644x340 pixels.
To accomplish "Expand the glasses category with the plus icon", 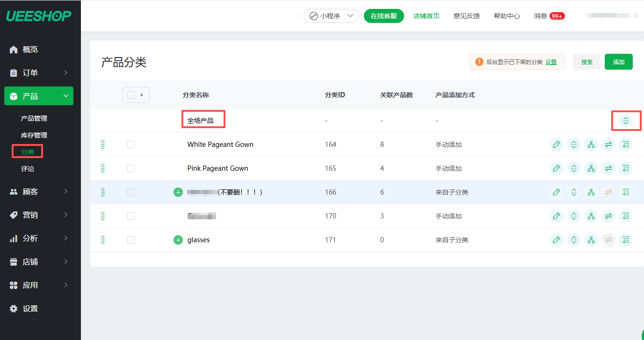I will point(178,240).
